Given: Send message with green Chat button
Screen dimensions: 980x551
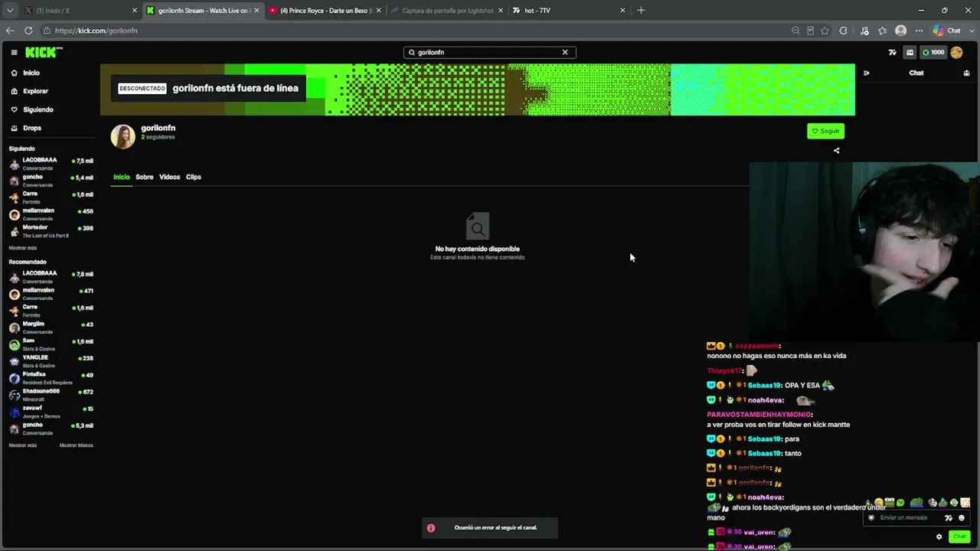Looking at the screenshot, I should pos(959,536).
